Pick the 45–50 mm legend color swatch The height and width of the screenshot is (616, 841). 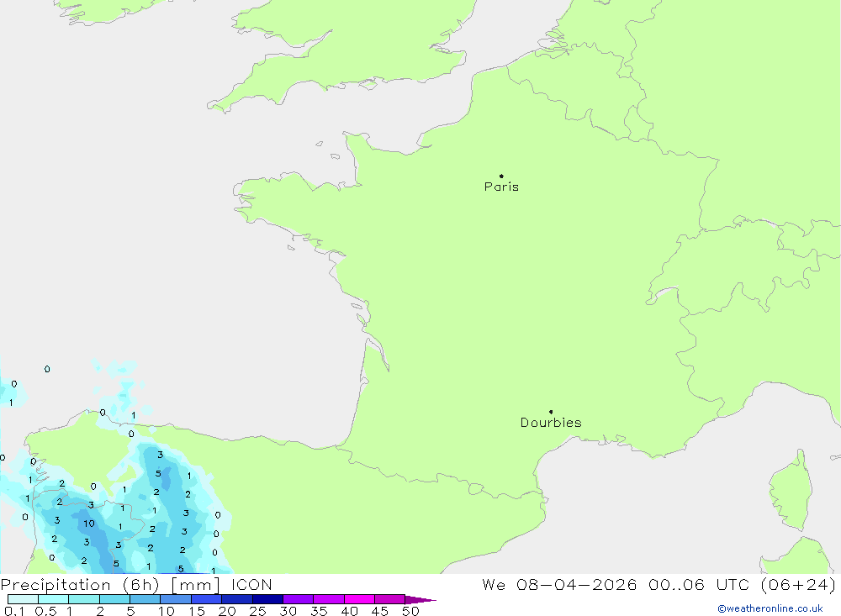[x=390, y=599]
